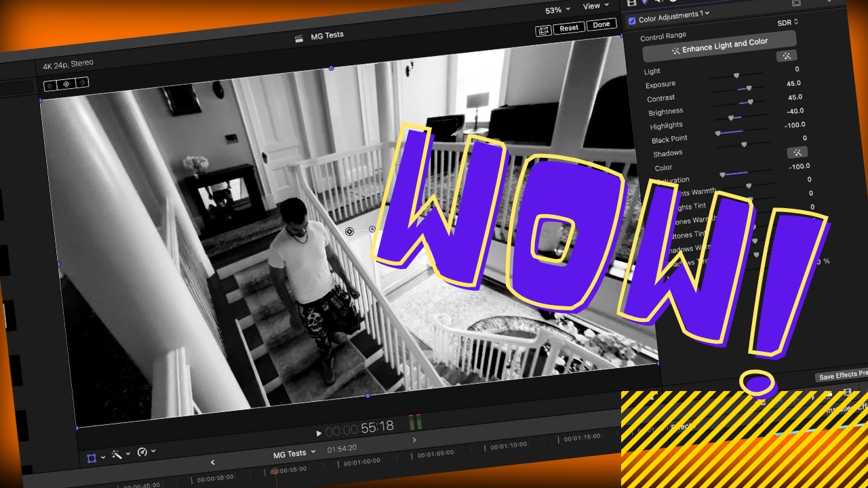Viewport: 868px width, 488px height.
Task: Click the "4K 24p, Stereo" format text
Action: pos(68,65)
